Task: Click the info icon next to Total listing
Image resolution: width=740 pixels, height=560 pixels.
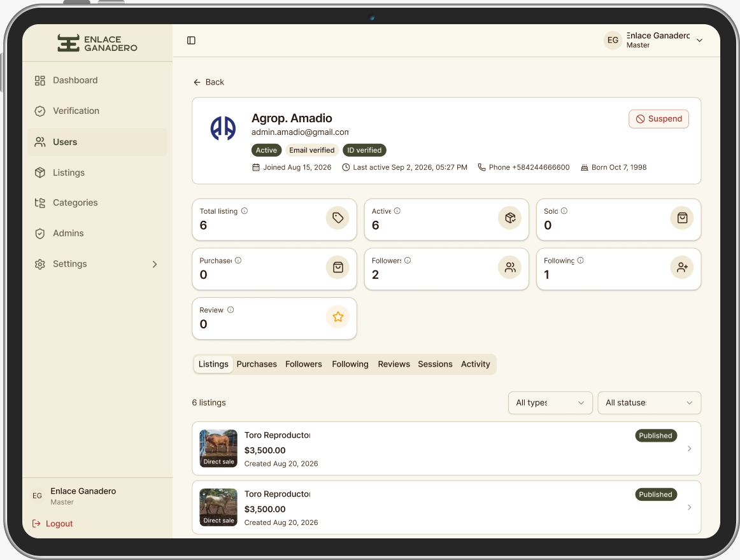Action: pos(245,211)
